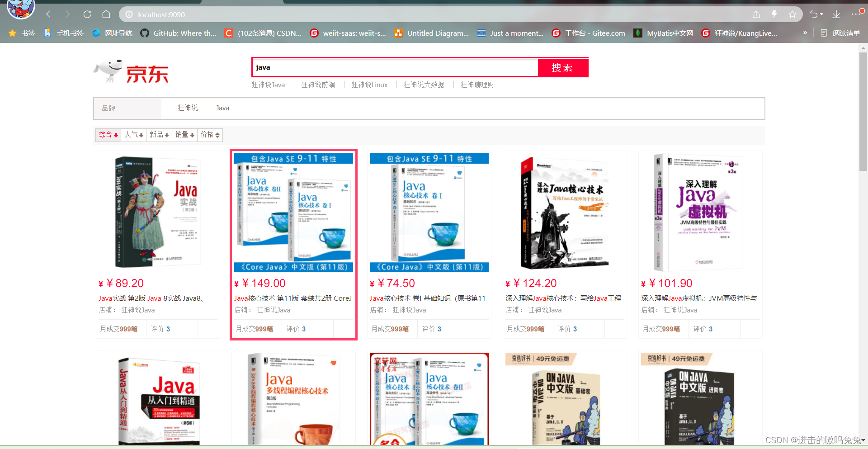Open the Java多线程编程核心技术 cover
The height and width of the screenshot is (449, 868).
tap(293, 399)
